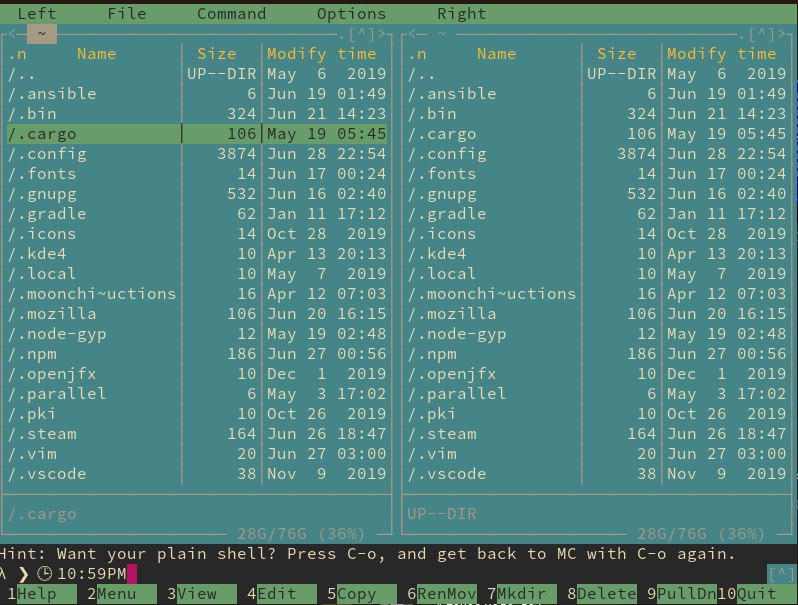Sort right panel by Size column header
This screenshot has height=605, width=798.
(617, 54)
